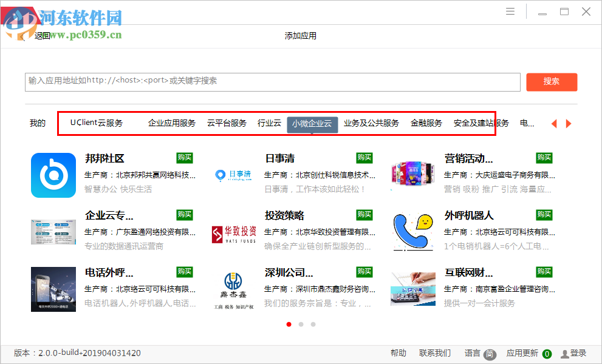Image resolution: width=602 pixels, height=364 pixels.
Task: Select the second pagination dot
Action: tap(301, 325)
